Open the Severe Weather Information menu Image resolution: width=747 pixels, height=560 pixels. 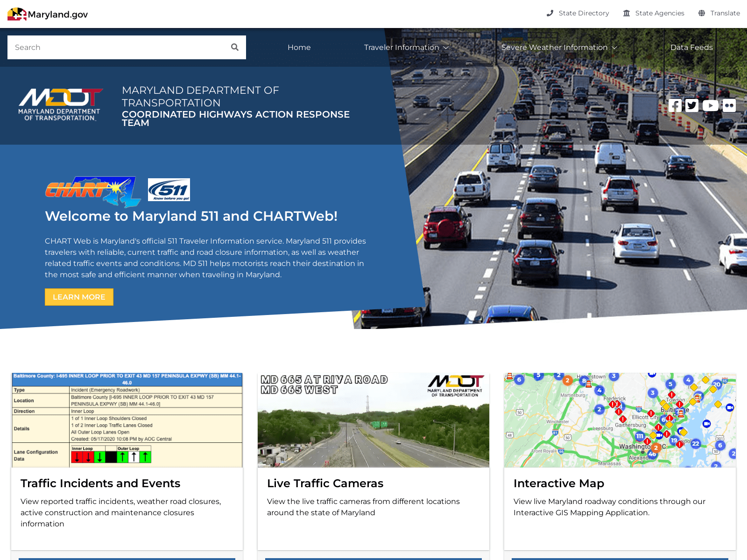pos(554,47)
